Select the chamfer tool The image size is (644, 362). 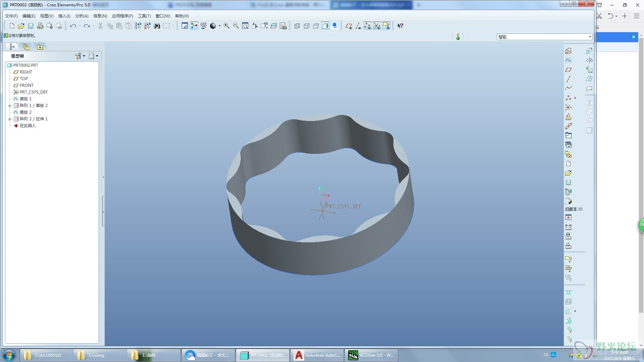(x=568, y=339)
